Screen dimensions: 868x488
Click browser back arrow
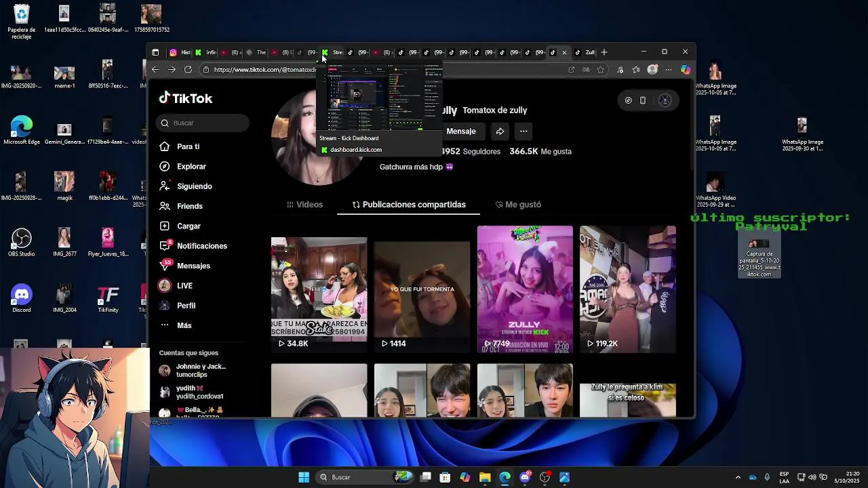[x=155, y=70]
